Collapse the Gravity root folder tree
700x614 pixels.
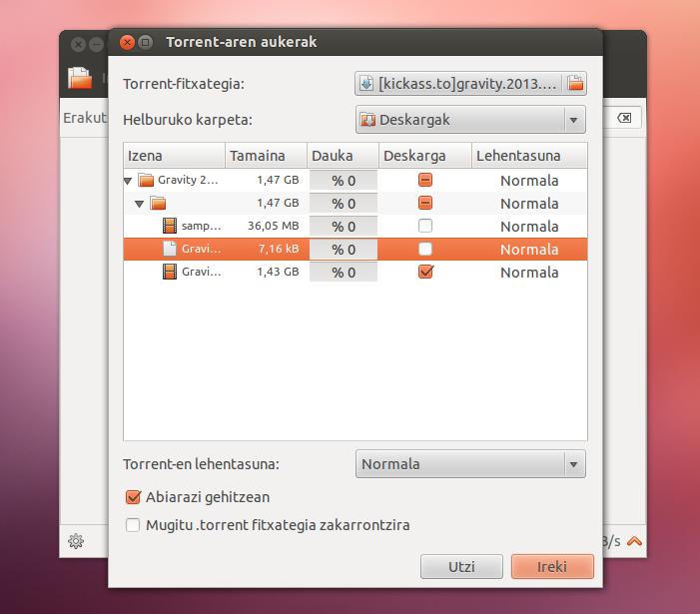[128, 182]
